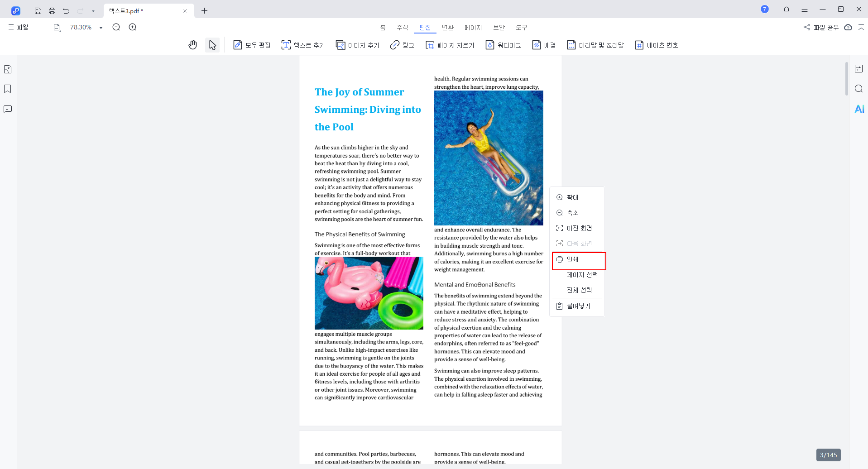Open the 보안 tab
868x469 pixels.
(x=499, y=28)
